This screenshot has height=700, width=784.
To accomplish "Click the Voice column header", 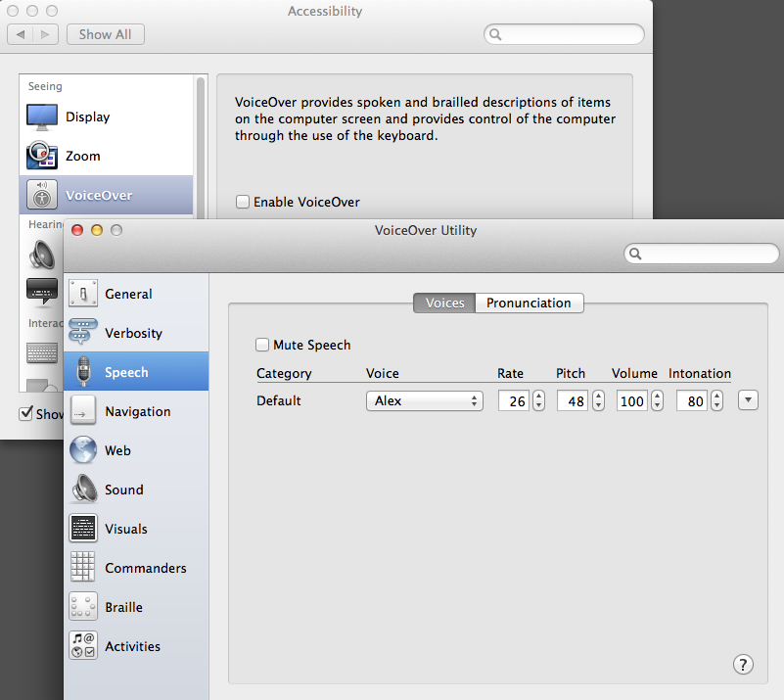I will [383, 374].
